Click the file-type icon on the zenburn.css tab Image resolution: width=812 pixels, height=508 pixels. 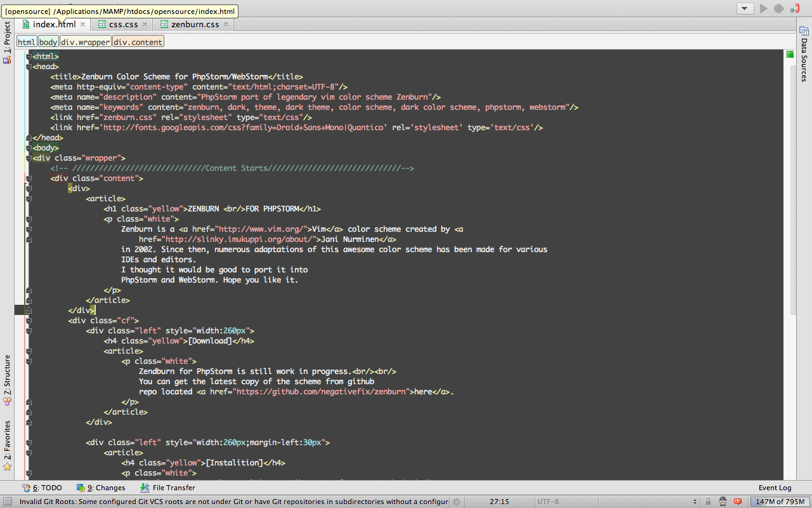click(x=164, y=24)
